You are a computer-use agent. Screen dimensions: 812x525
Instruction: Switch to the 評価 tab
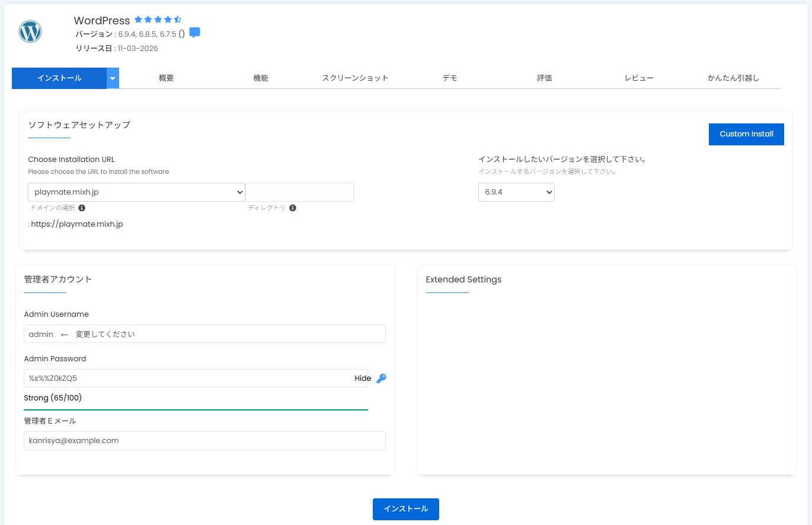544,78
